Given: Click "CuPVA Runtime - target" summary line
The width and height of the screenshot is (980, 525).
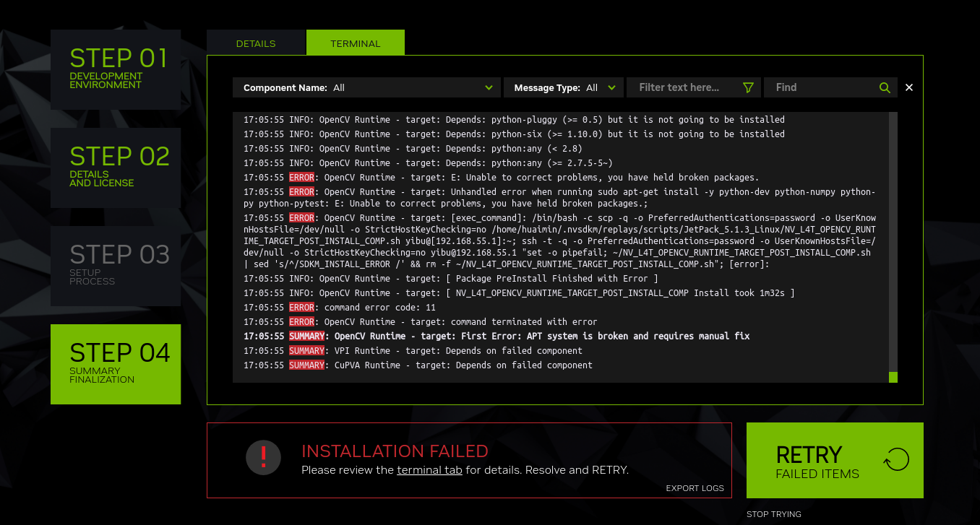Looking at the screenshot, I should click(x=418, y=365).
